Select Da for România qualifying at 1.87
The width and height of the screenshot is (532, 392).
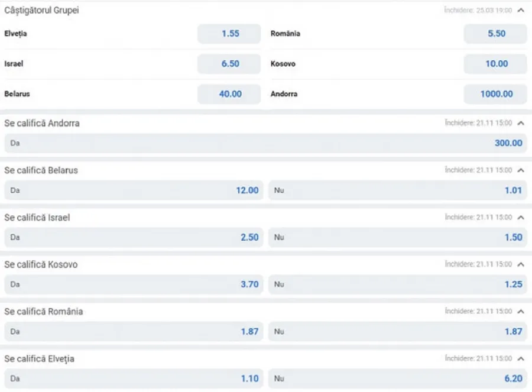click(x=134, y=332)
